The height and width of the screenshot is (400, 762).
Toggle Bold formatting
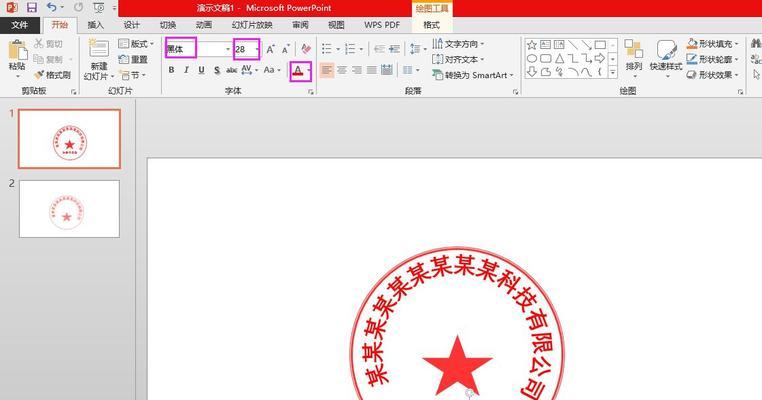[x=171, y=70]
